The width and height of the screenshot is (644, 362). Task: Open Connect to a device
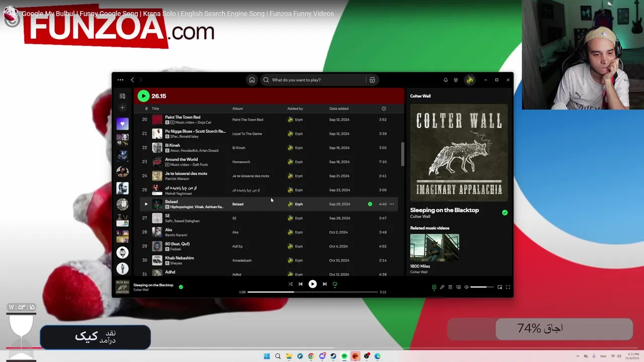click(458, 287)
